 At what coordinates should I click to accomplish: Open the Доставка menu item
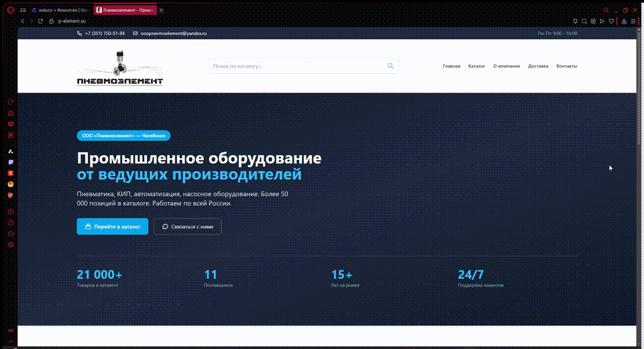pyautogui.click(x=538, y=66)
